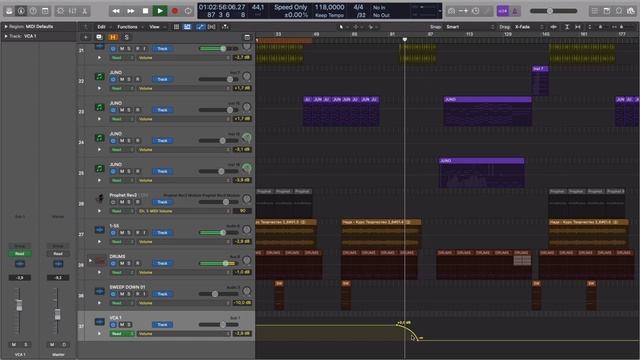Click the pan knob on T-SS track
Viewport: 640px width, 360px height.
(247, 230)
